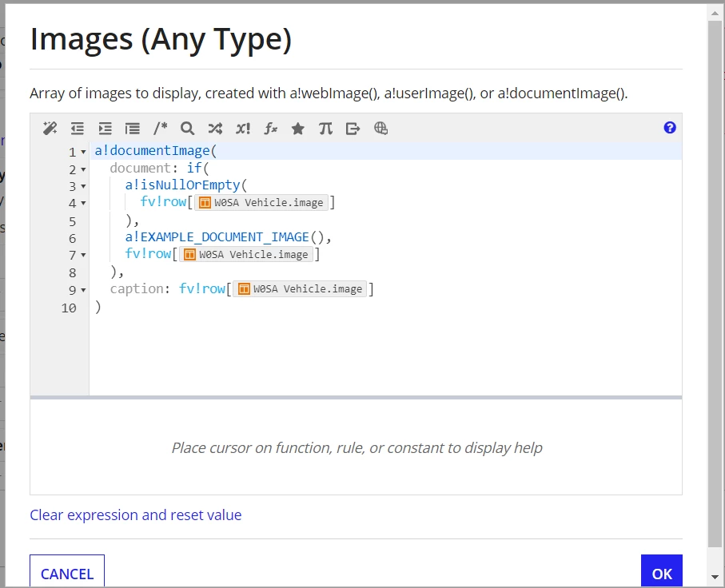The width and height of the screenshot is (725, 588).
Task: Click the indent code icon
Action: pyautogui.click(x=105, y=128)
